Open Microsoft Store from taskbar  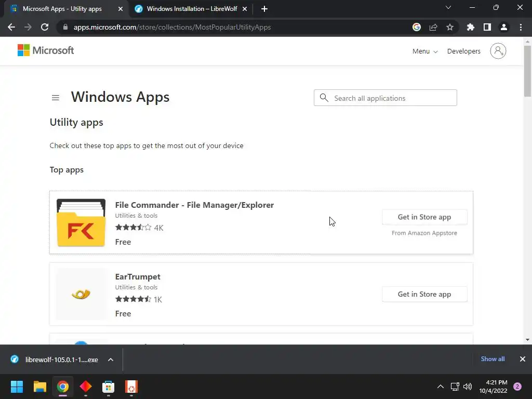pyautogui.click(x=108, y=387)
